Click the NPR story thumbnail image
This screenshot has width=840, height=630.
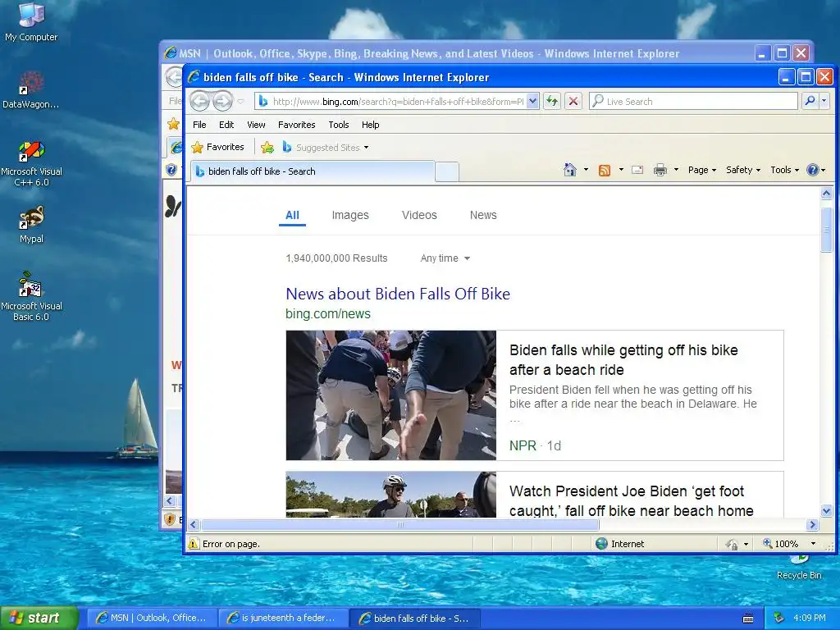pos(391,395)
